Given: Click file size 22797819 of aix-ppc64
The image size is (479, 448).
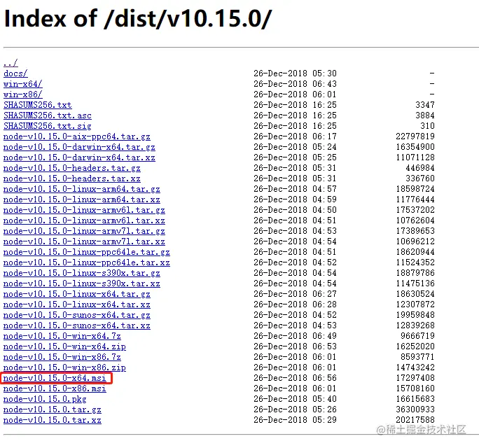Looking at the screenshot, I should (x=415, y=136).
